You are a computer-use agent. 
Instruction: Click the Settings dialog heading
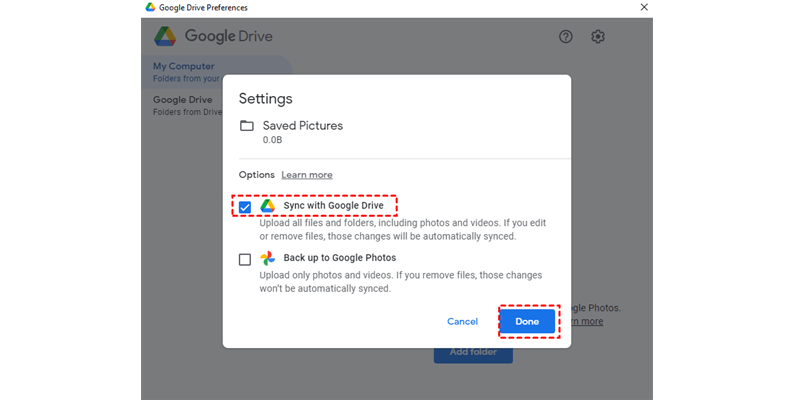pos(265,99)
